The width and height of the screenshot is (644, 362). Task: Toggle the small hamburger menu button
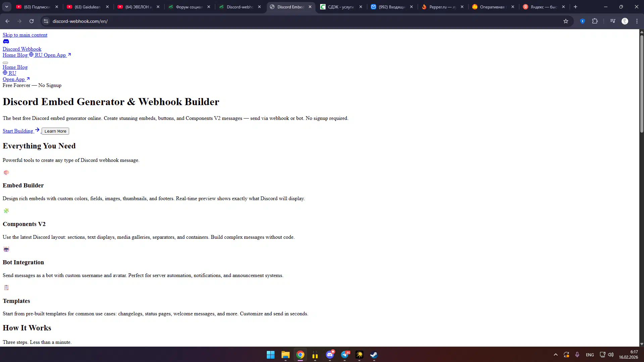click(x=5, y=62)
